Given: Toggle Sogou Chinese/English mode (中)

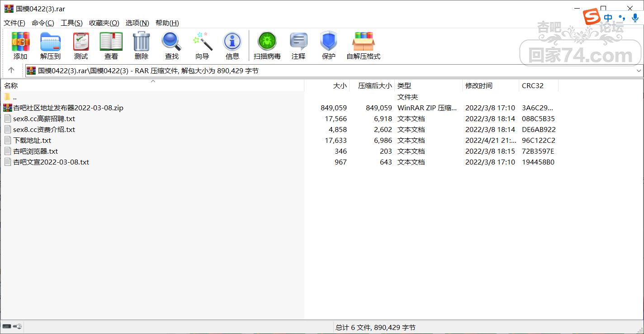Looking at the screenshot, I should point(608,18).
